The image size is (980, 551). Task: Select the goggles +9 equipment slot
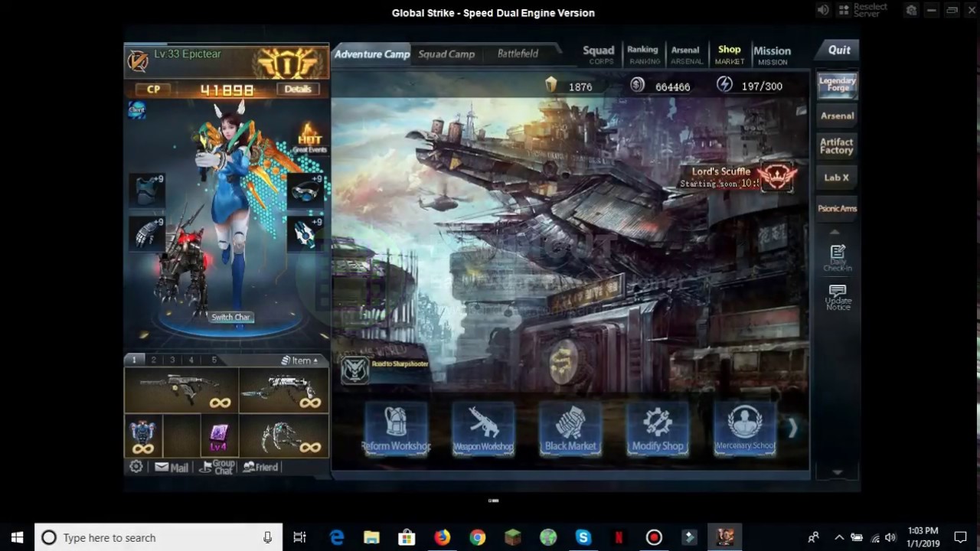306,190
